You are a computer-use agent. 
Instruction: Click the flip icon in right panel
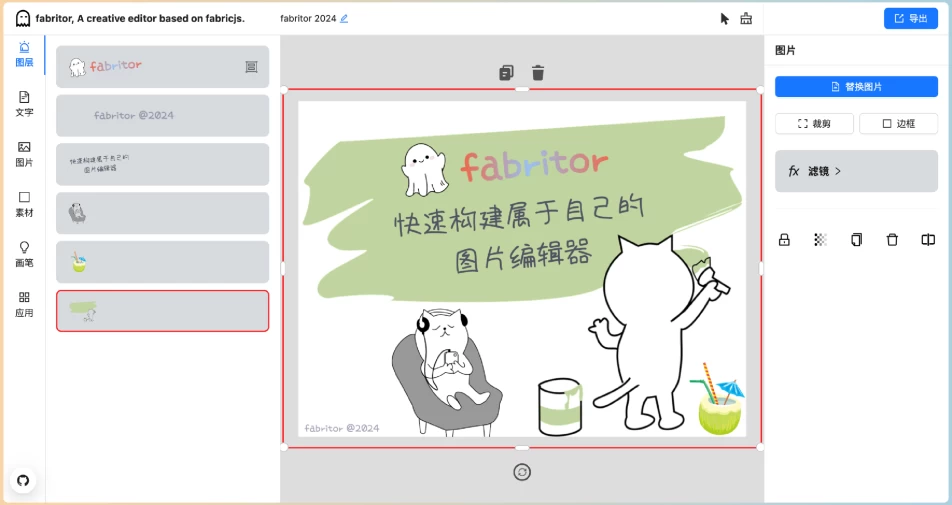(928, 240)
